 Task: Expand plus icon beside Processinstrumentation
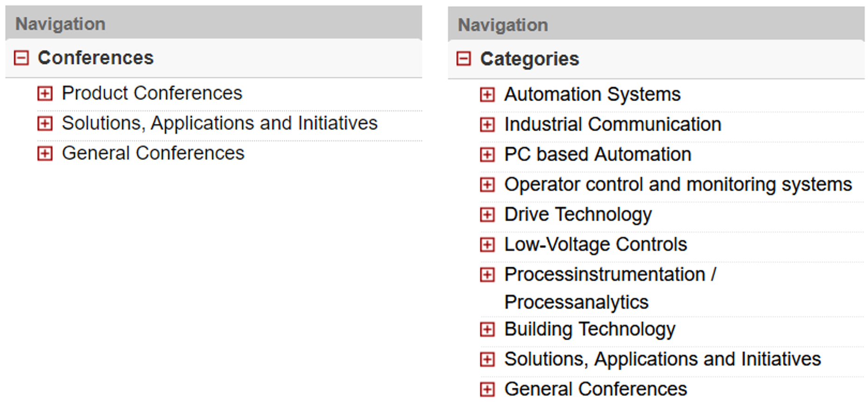tap(487, 275)
